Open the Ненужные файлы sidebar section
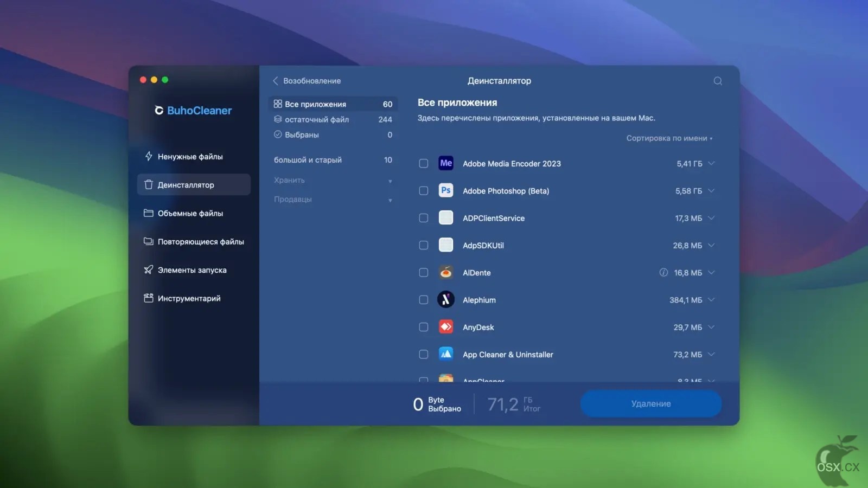The image size is (868, 488). click(x=194, y=156)
